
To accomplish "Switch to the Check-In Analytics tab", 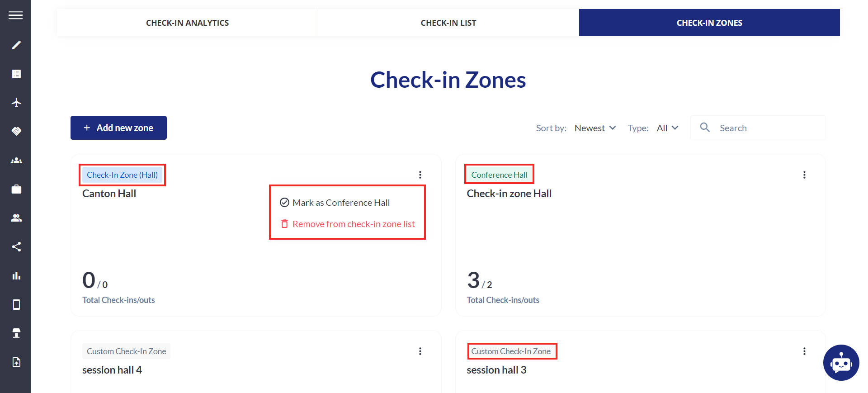I will pyautogui.click(x=187, y=23).
